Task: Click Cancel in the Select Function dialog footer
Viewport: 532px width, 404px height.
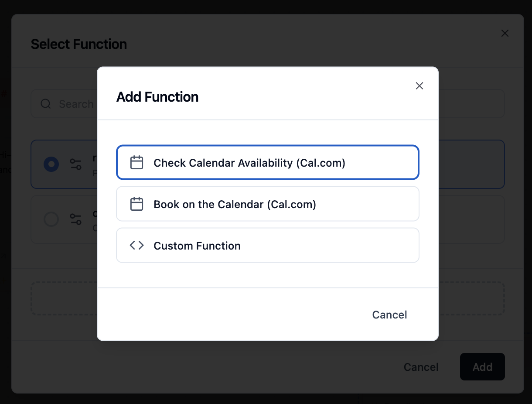Action: click(420, 367)
